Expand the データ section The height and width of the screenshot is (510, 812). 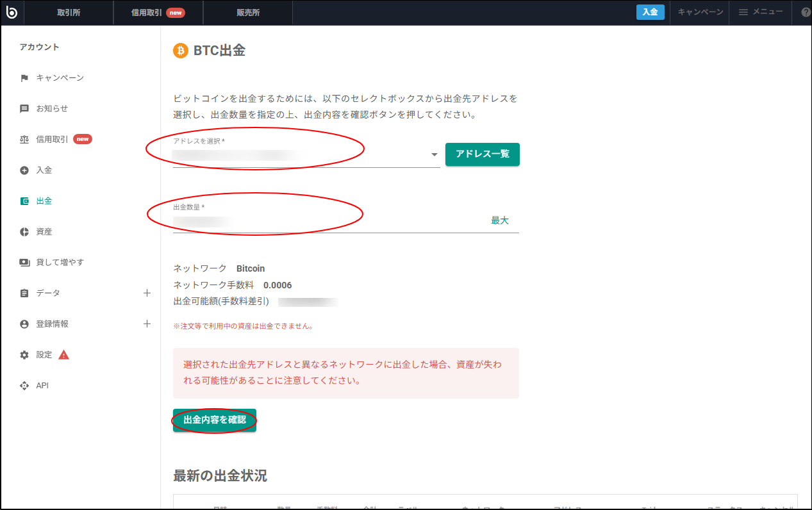[147, 293]
